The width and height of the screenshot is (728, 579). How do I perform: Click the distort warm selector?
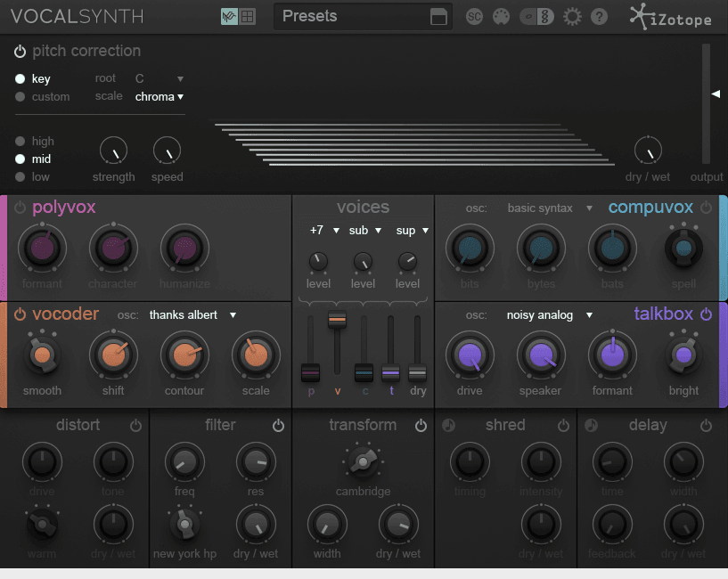(x=42, y=525)
